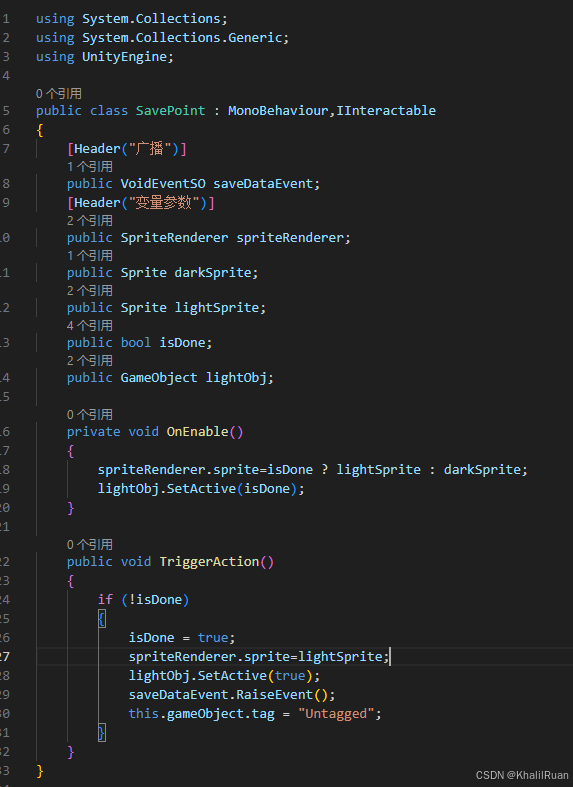
Task: Click the '2 个引用' lens above lightObj field
Action: click(89, 361)
